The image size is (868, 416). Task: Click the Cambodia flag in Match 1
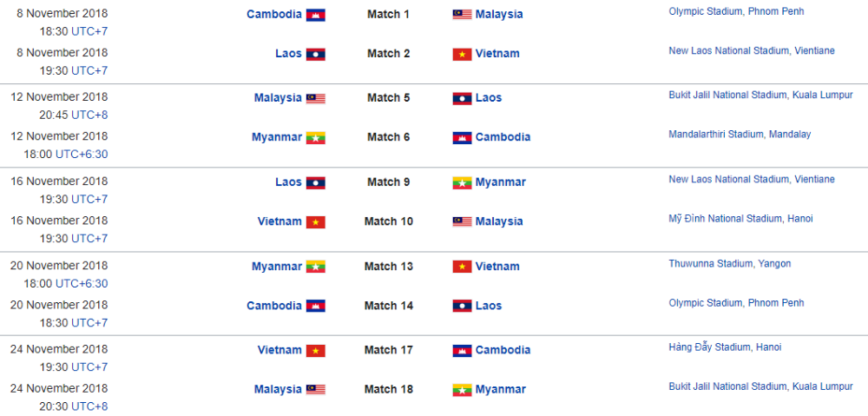tap(316, 15)
